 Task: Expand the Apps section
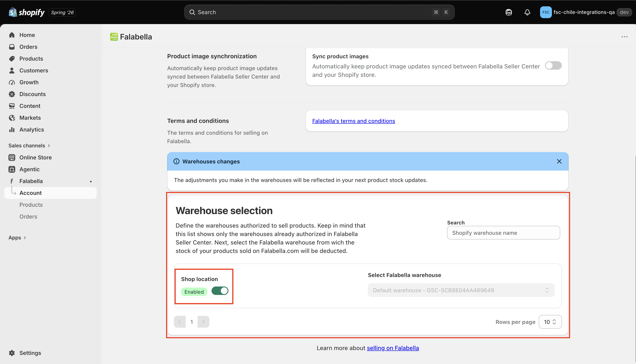pos(17,238)
